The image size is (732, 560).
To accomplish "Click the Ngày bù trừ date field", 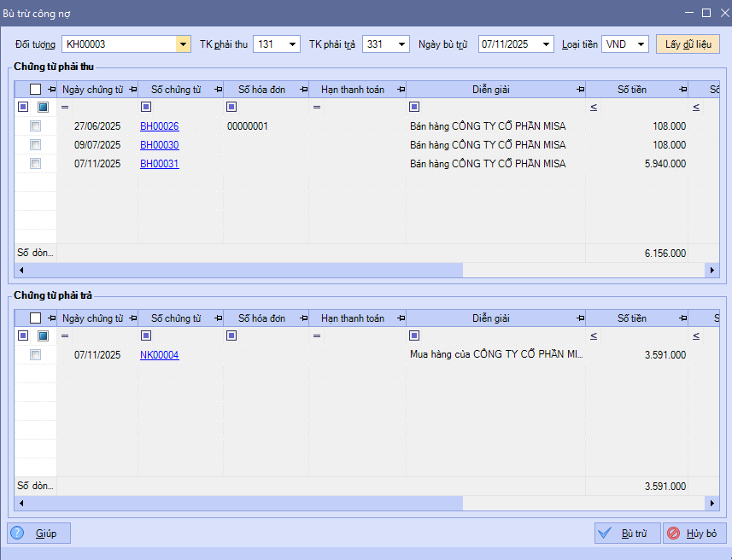I will [509, 44].
